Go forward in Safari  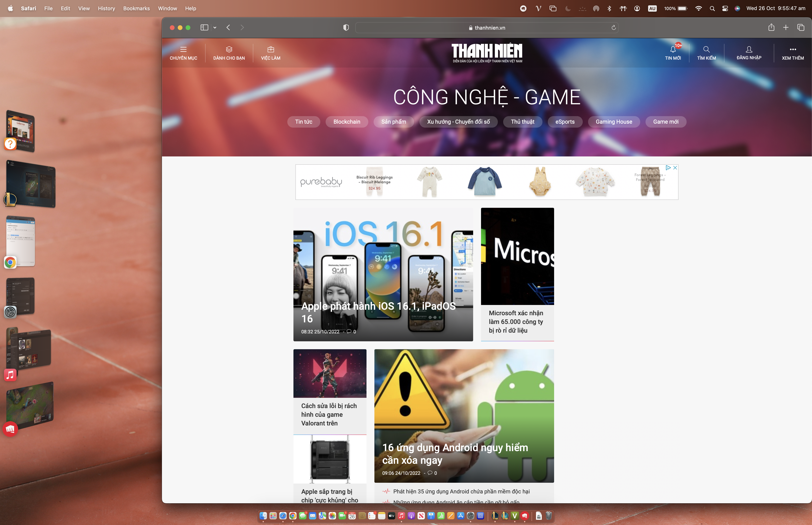[242, 28]
